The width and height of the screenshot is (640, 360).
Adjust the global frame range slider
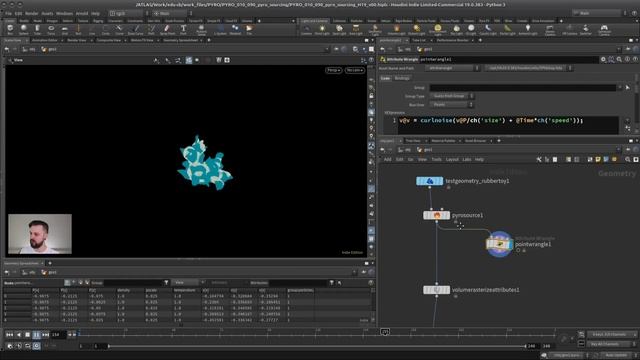(x=317, y=346)
